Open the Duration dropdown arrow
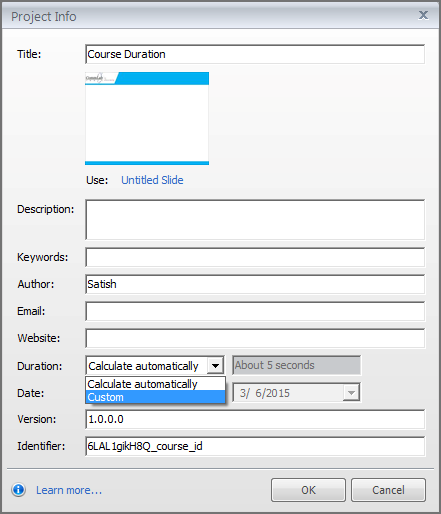The width and height of the screenshot is (441, 514). point(215,366)
